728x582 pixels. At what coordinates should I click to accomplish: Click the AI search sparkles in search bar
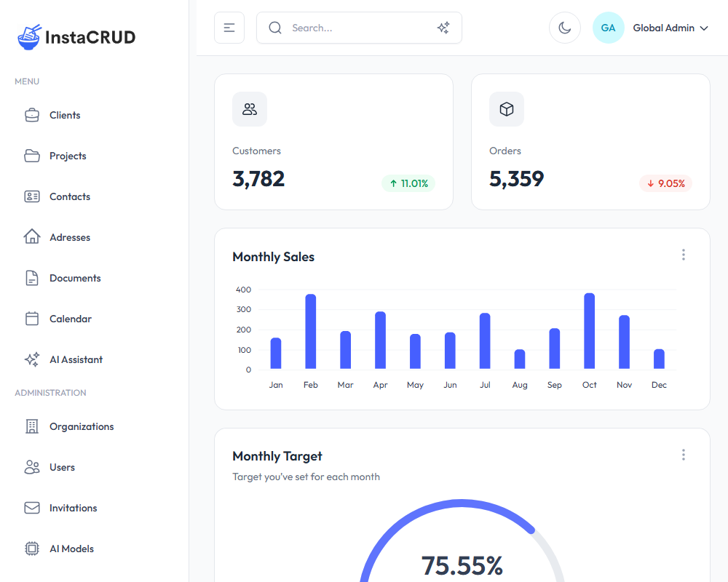coord(443,28)
